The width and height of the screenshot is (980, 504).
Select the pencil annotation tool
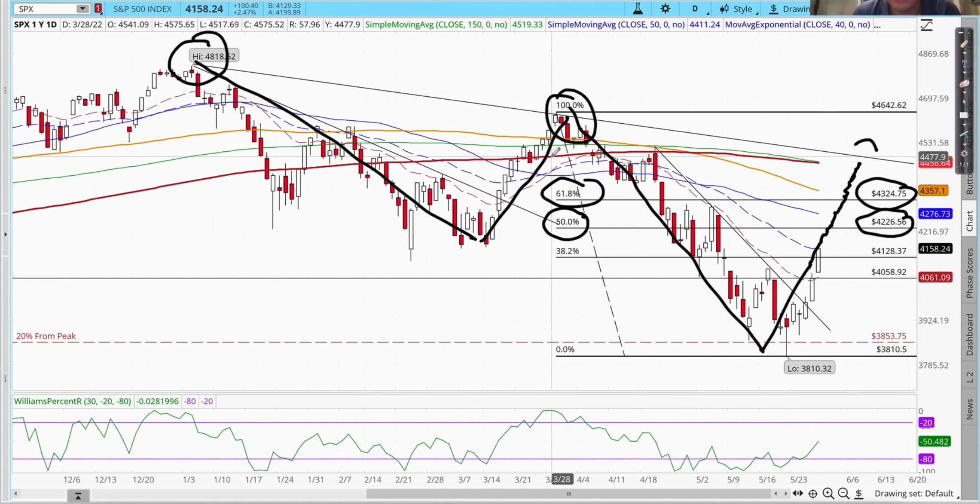(965, 44)
